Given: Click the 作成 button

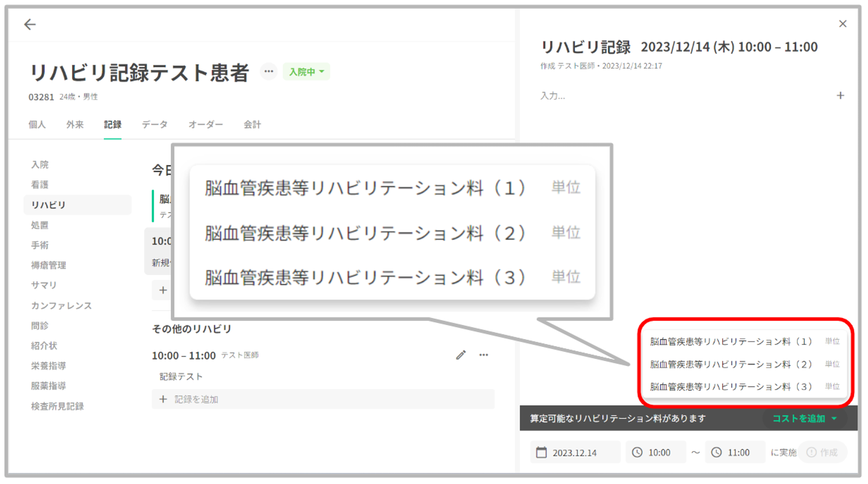Looking at the screenshot, I should [822, 452].
